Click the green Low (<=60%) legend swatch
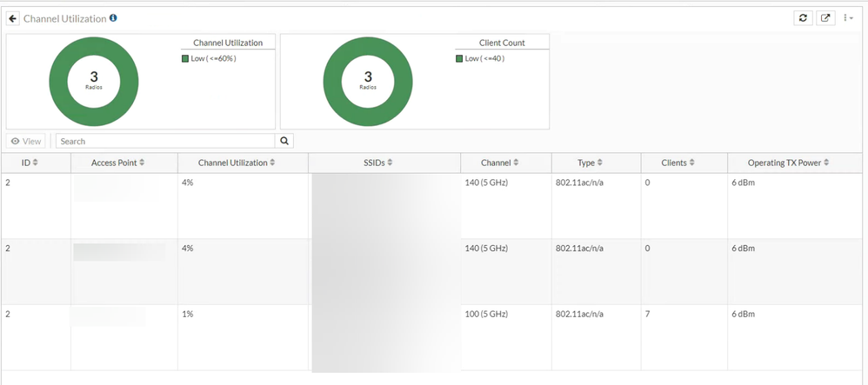Screen dimensions: 868x385 tap(185, 58)
